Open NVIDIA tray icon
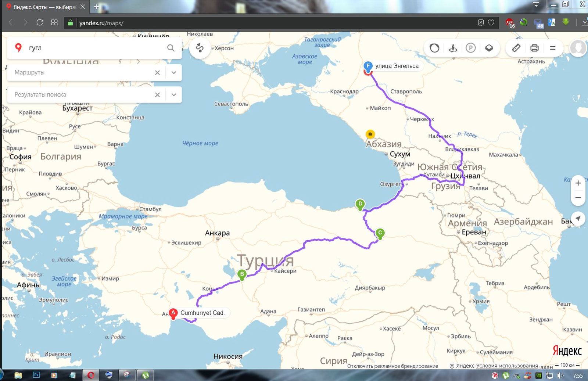 538,375
